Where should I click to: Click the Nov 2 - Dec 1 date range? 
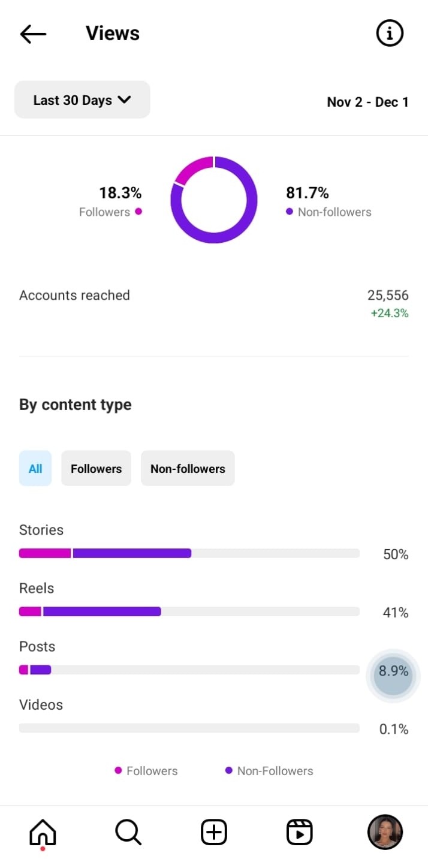367,102
